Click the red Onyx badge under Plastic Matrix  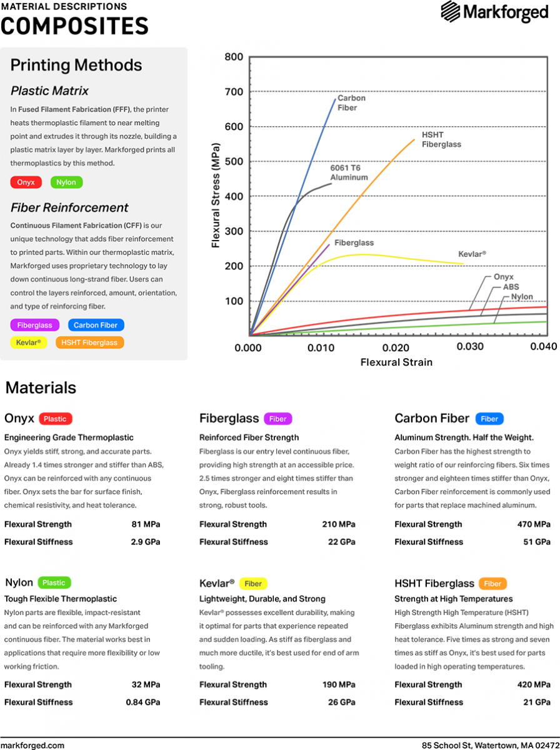click(x=26, y=182)
